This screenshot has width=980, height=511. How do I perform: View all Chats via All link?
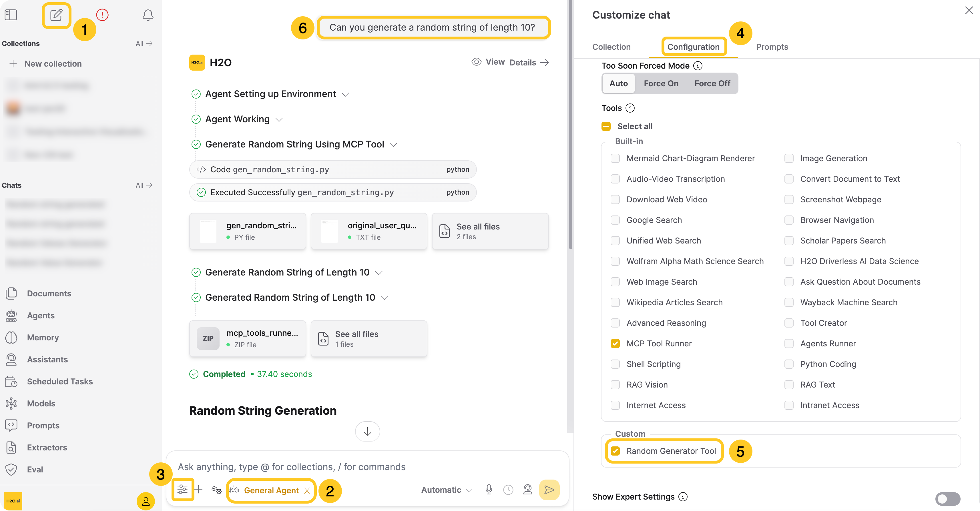[x=144, y=185]
